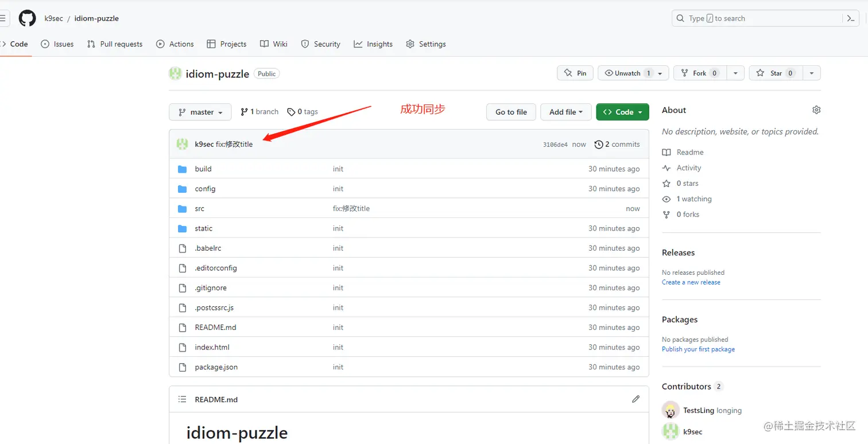The height and width of the screenshot is (444, 868).
Task: Open the Wiki tab
Action: click(x=274, y=44)
